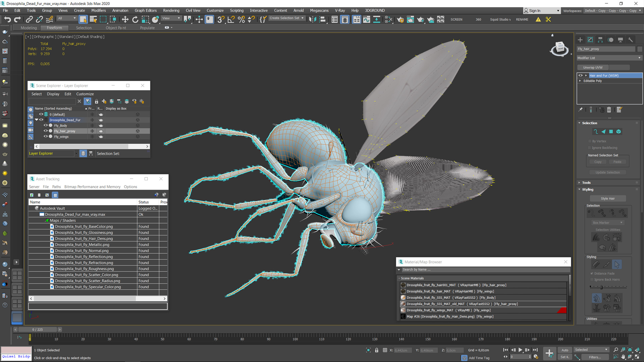Open the Modifier List dropdown
The height and width of the screenshot is (362, 644).
pyautogui.click(x=609, y=58)
